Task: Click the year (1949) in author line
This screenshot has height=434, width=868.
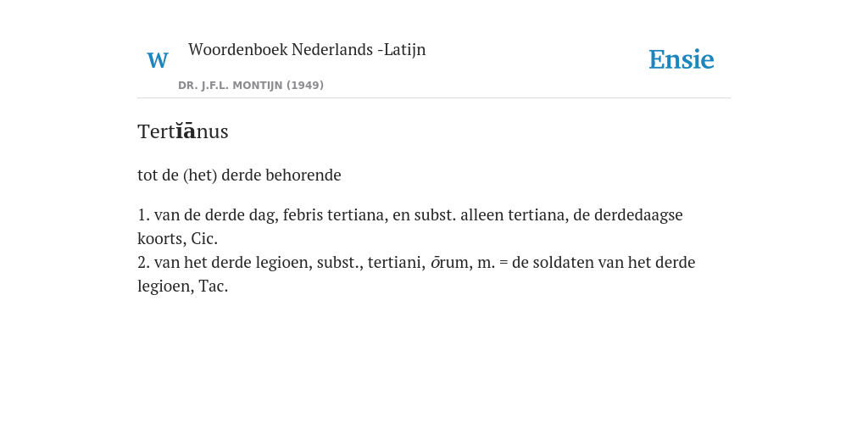Action: [305, 86]
